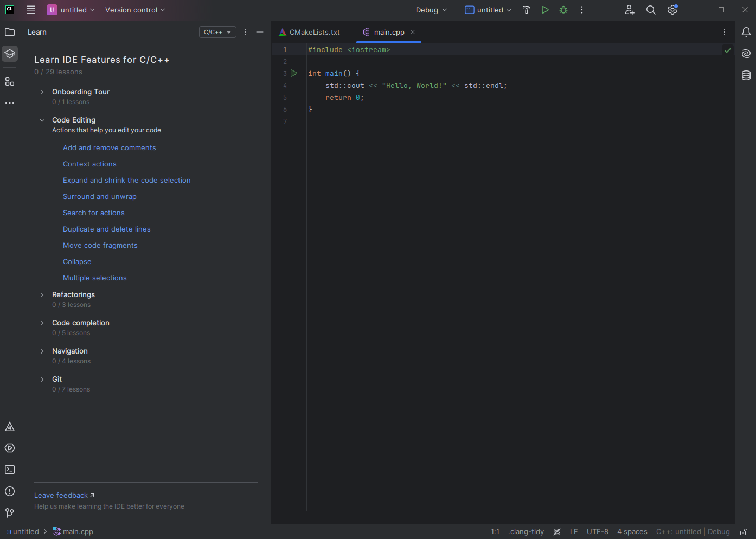The height and width of the screenshot is (539, 756).
Task: Open Debug build profile dropdown
Action: coord(432,10)
